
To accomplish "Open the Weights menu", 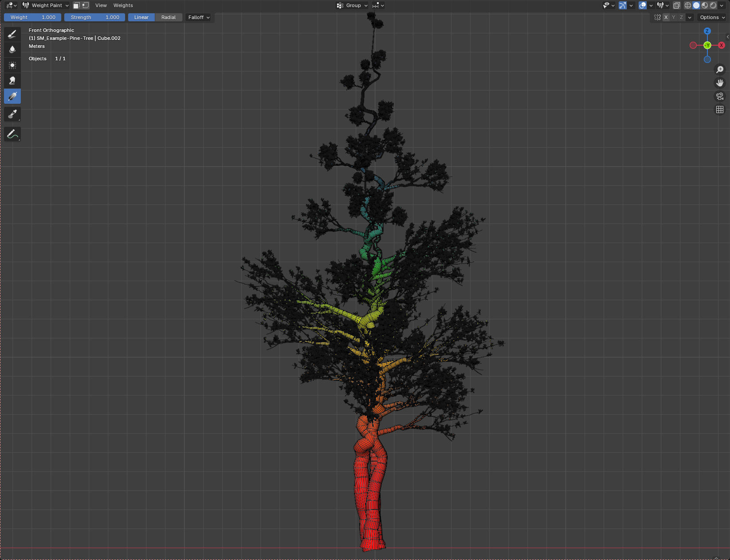I will (123, 5).
